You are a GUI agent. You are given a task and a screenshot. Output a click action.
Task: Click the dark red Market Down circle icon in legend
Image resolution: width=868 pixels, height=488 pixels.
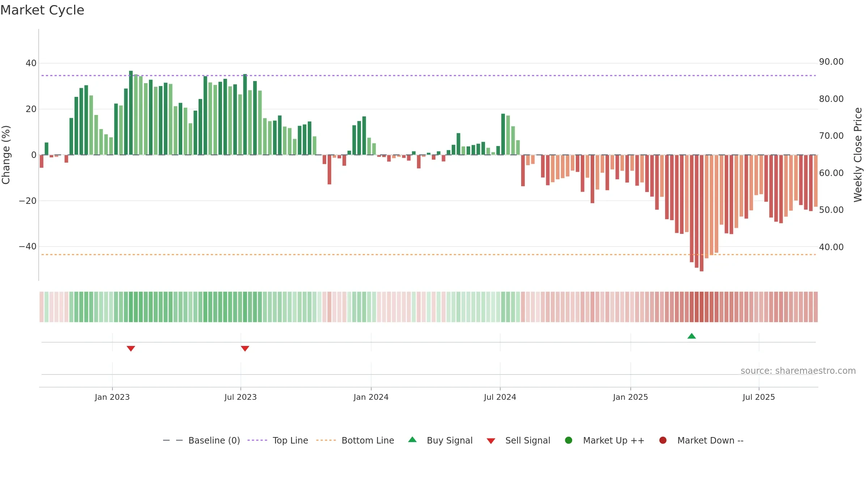(663, 440)
